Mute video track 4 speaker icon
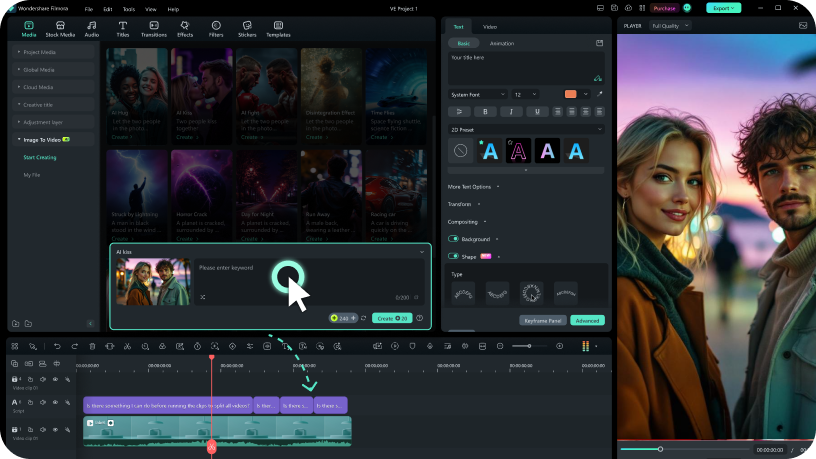This screenshot has height=459, width=816. [x=43, y=379]
